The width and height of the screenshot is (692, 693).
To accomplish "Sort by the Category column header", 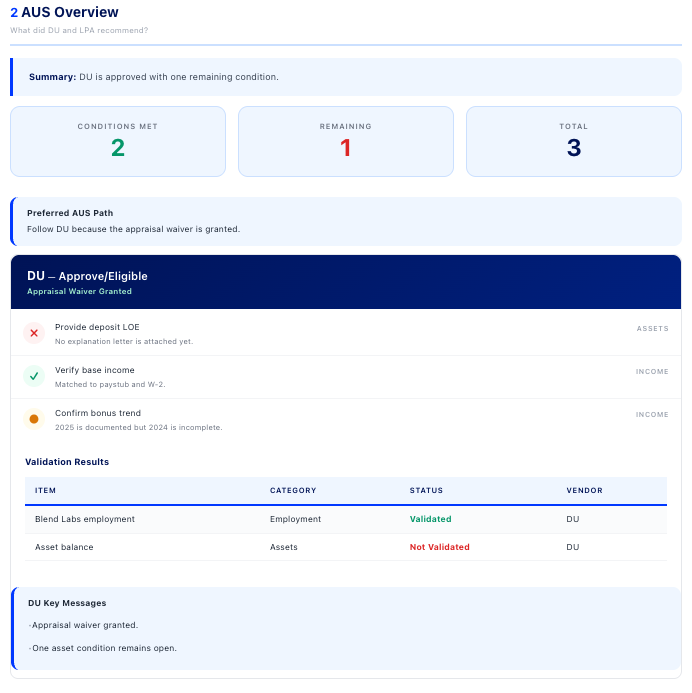I will tap(293, 491).
